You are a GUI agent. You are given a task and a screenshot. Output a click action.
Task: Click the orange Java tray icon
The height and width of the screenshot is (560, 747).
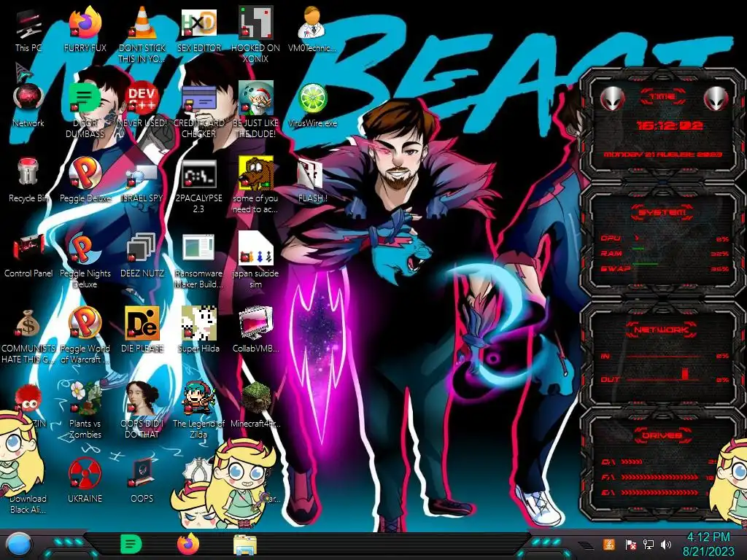(x=609, y=544)
